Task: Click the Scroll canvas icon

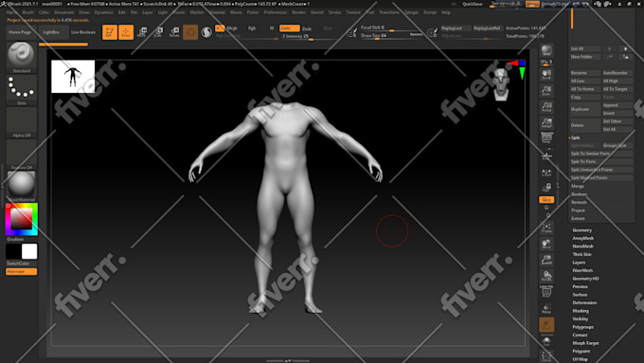Action: (x=546, y=75)
